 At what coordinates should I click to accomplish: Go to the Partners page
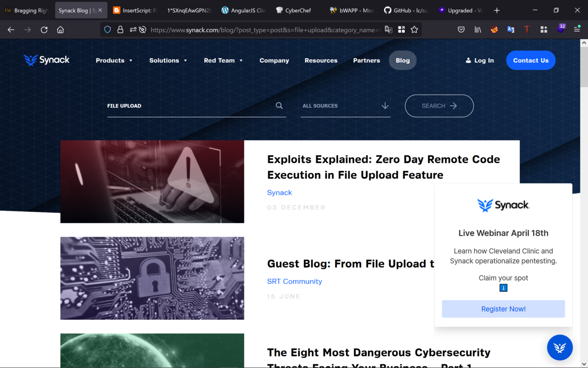coord(367,60)
